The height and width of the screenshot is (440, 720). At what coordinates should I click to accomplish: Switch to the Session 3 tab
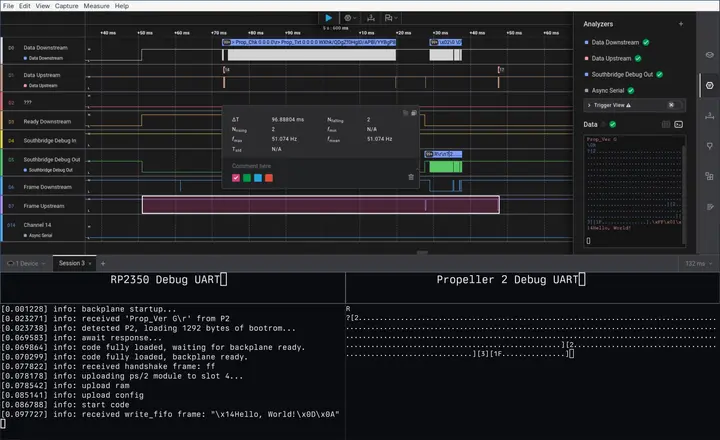72,263
